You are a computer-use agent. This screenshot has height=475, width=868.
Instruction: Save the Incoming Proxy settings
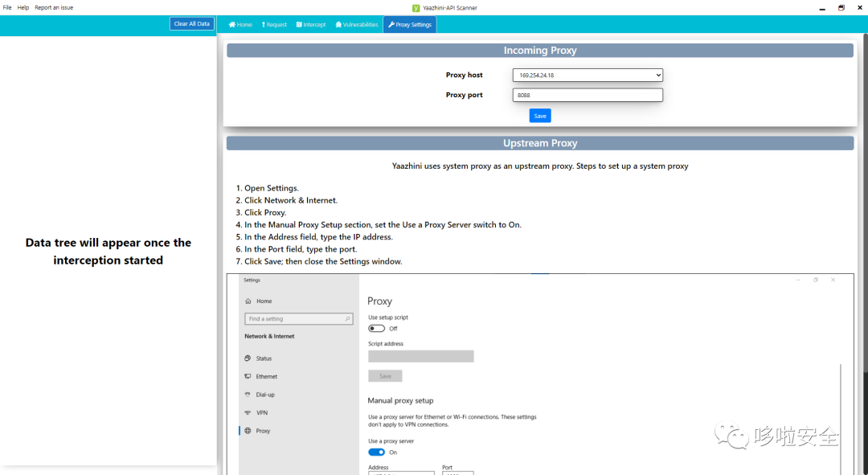[x=540, y=116]
